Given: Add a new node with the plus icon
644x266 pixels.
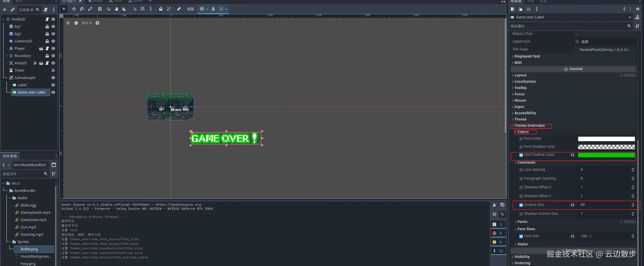Looking at the screenshot, I should (x=4, y=10).
